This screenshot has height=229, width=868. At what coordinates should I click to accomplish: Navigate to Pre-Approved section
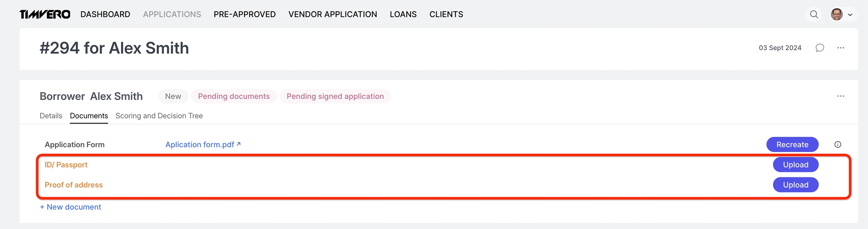click(x=245, y=14)
